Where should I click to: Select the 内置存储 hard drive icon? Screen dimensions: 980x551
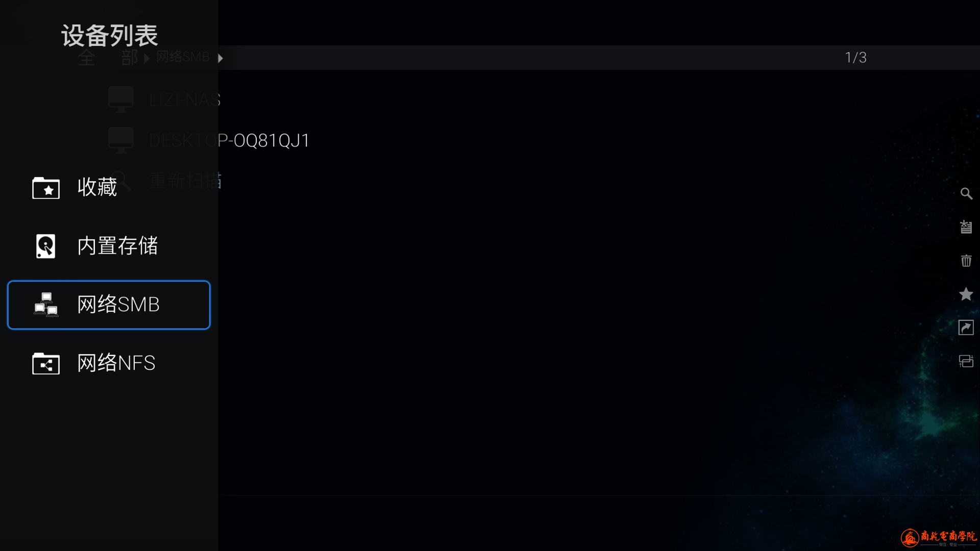click(46, 246)
